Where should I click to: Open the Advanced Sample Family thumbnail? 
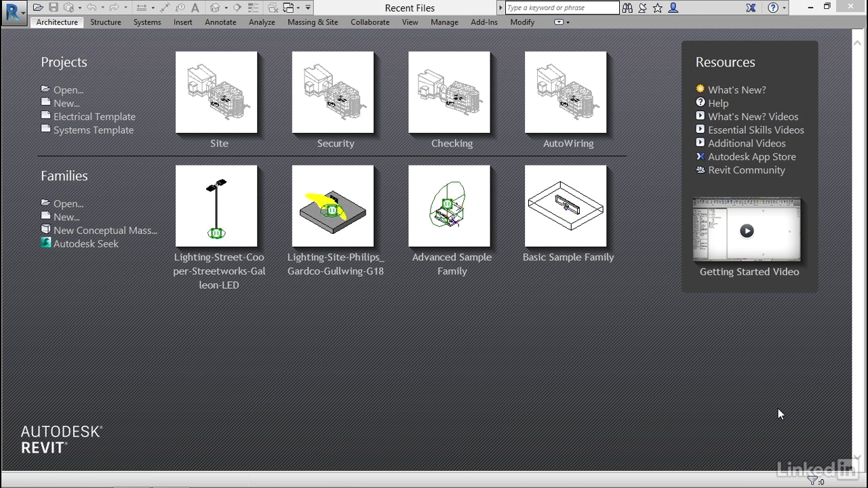click(x=450, y=206)
